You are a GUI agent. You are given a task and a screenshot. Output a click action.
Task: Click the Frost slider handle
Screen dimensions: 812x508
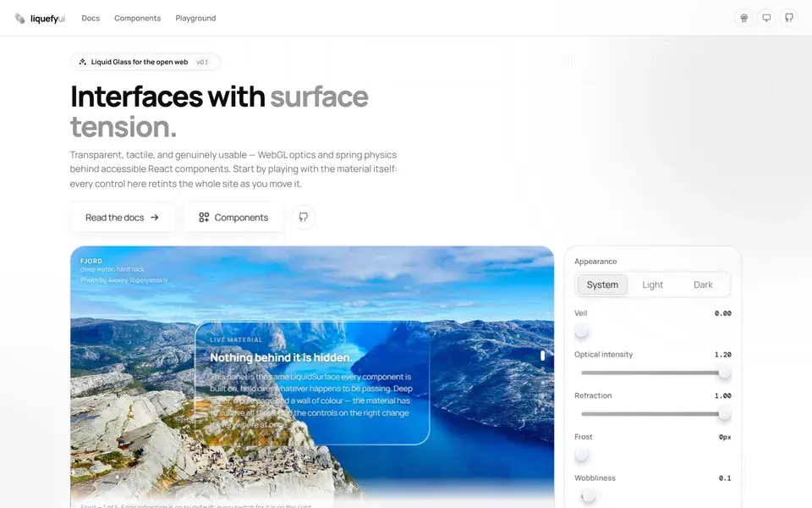(582, 455)
